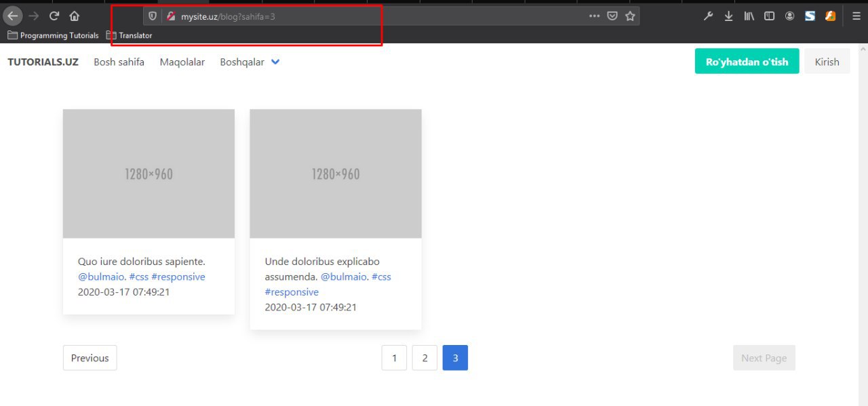Go back with the browser back arrow

click(13, 16)
